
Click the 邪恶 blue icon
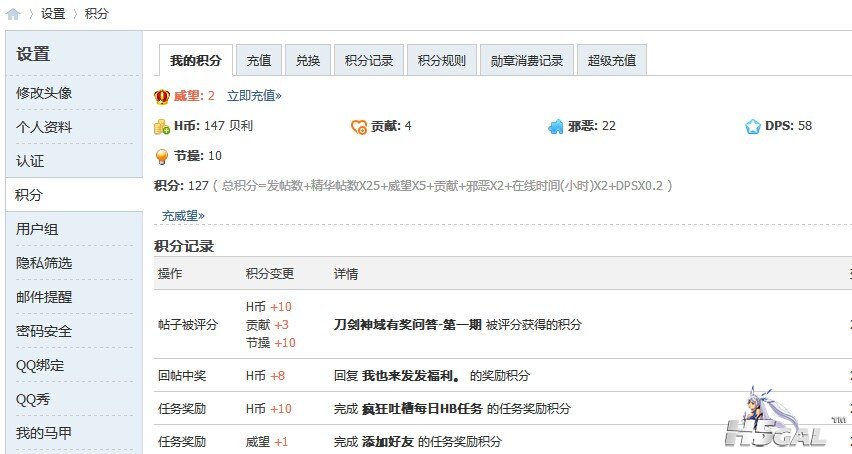click(556, 127)
